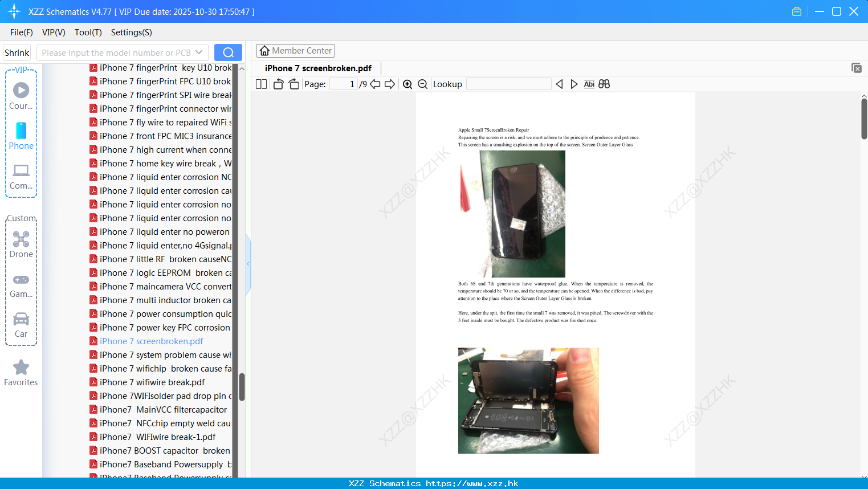Open iPhone 7WIFIsolder pad drop file
868x489 pixels.
point(161,396)
